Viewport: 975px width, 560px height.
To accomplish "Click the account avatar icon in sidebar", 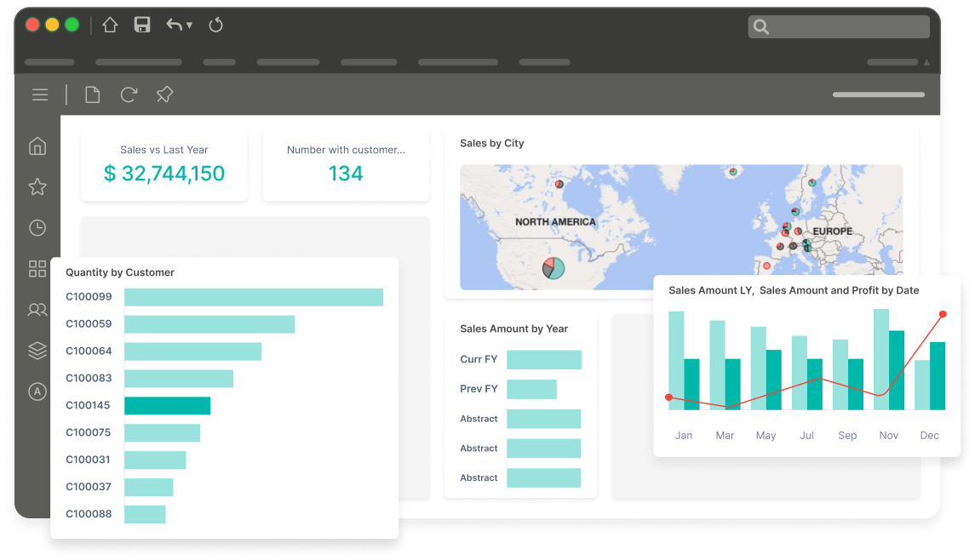I will [x=37, y=391].
